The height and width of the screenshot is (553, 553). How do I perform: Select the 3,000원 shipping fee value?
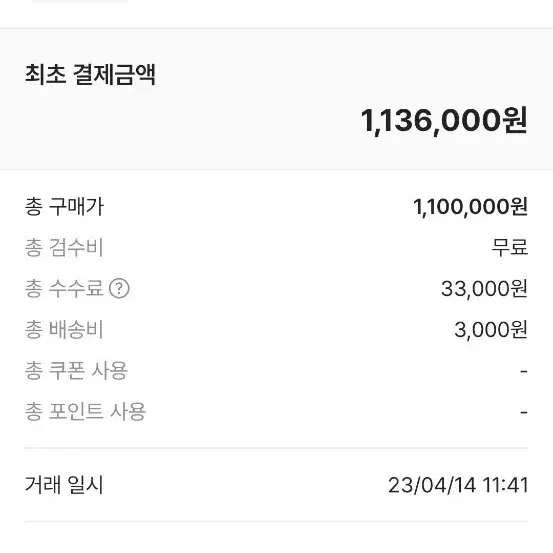491,330
